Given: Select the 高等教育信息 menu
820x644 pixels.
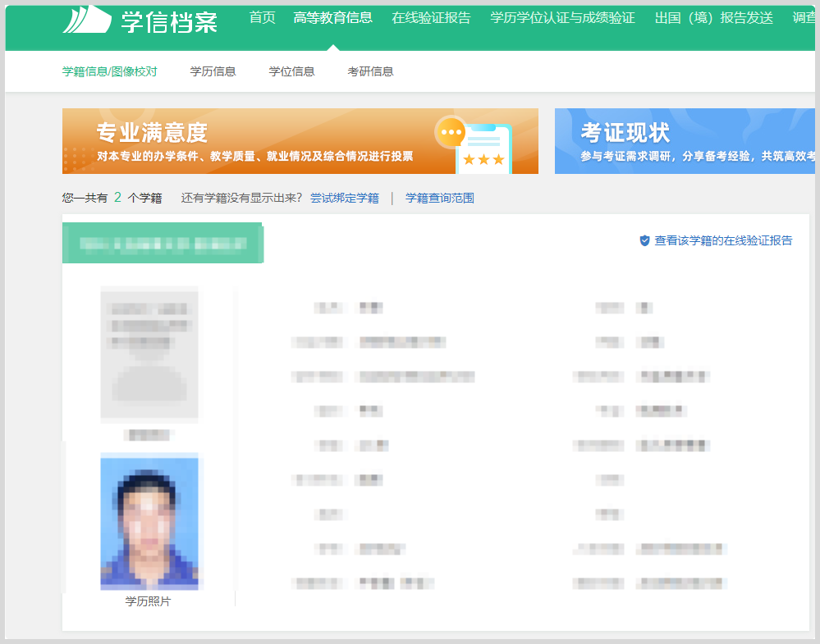Looking at the screenshot, I should point(332,18).
